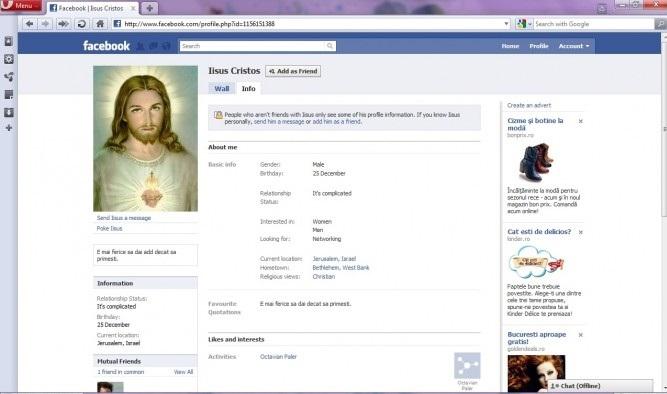
Task: Click Jerusalem, Israel current location link
Action: pos(334,259)
